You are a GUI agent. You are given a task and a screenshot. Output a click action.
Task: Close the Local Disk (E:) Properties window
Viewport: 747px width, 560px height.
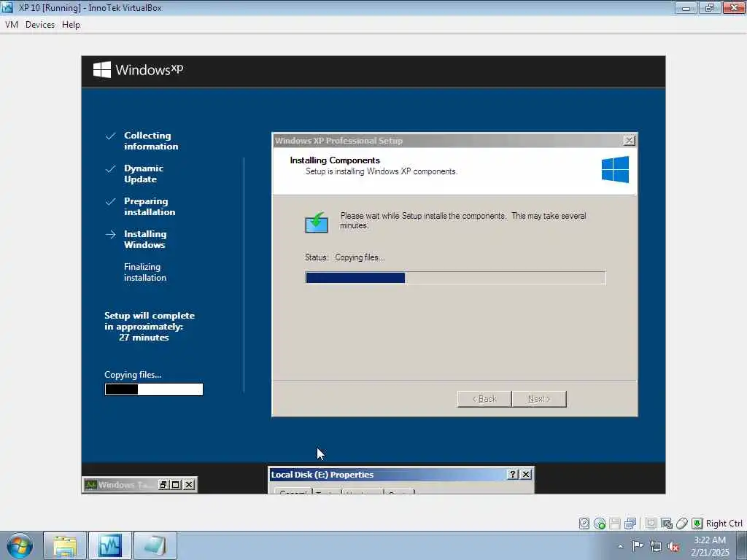click(x=526, y=474)
